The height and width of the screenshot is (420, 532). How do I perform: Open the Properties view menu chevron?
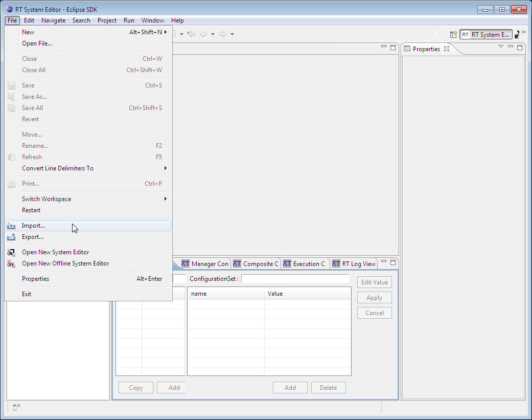click(501, 46)
